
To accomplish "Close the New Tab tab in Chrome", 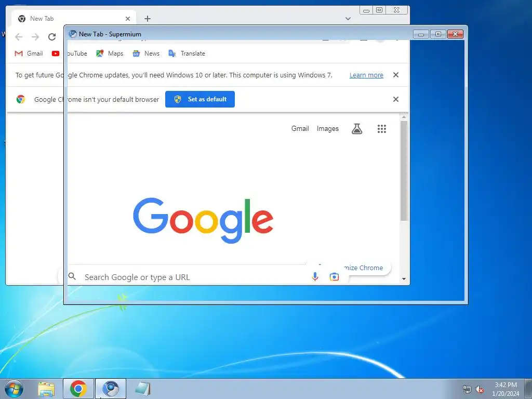I will coord(128,19).
